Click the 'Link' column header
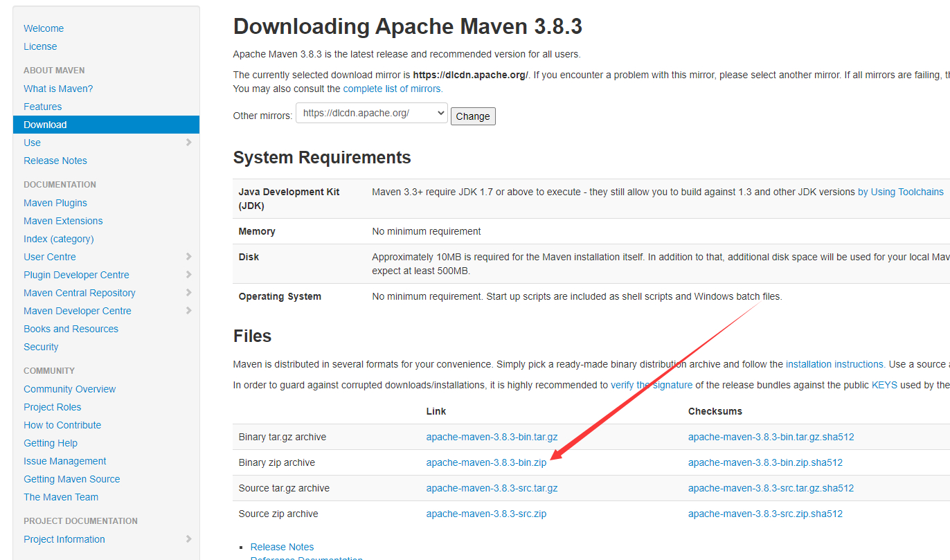The width and height of the screenshot is (950, 560). 436,411
